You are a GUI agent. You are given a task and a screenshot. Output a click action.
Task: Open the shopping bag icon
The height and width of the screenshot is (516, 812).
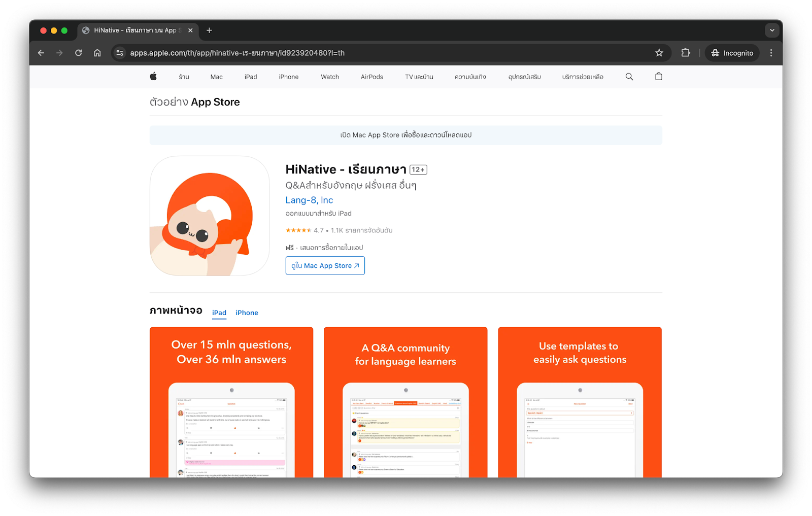(659, 77)
